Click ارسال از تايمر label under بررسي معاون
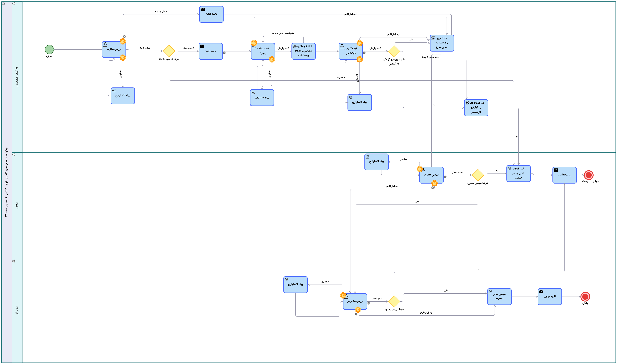The width and height of the screenshot is (617, 364). coord(392,186)
